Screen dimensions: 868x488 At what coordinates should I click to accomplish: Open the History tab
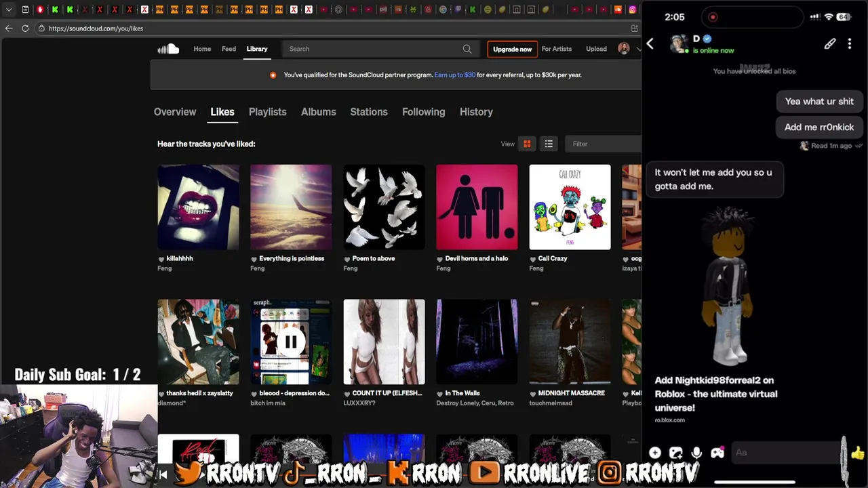[x=476, y=112]
